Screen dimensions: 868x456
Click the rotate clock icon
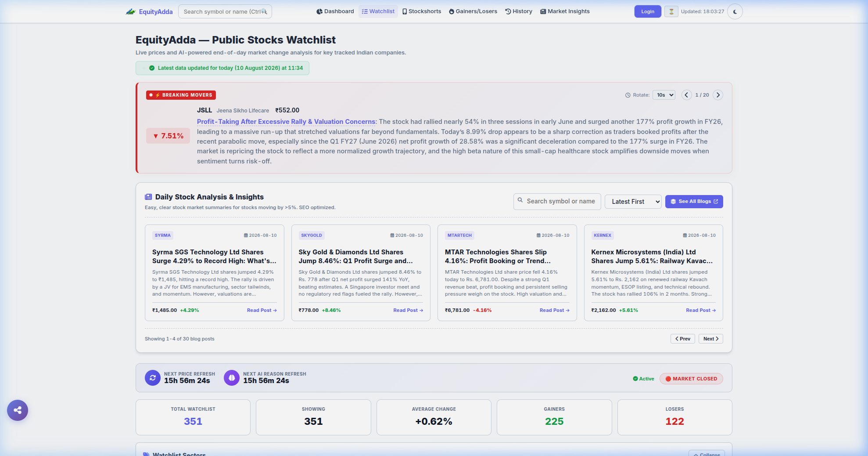point(628,95)
